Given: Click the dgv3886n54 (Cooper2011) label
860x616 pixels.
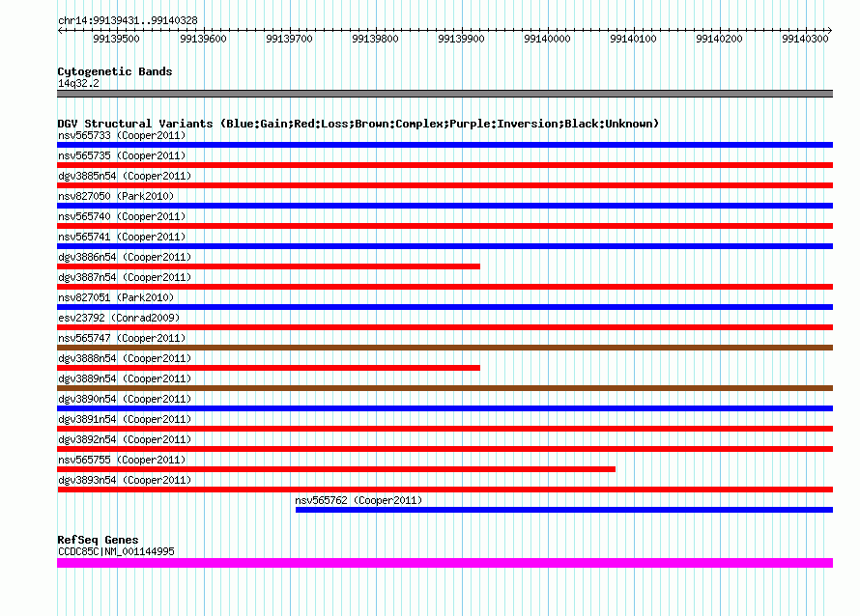Looking at the screenshot, I should (x=125, y=257).
